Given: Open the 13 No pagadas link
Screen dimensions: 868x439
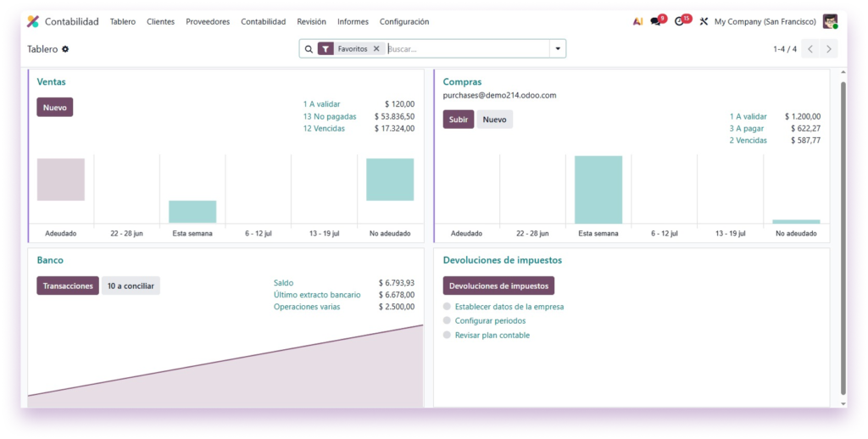Looking at the screenshot, I should (x=330, y=117).
